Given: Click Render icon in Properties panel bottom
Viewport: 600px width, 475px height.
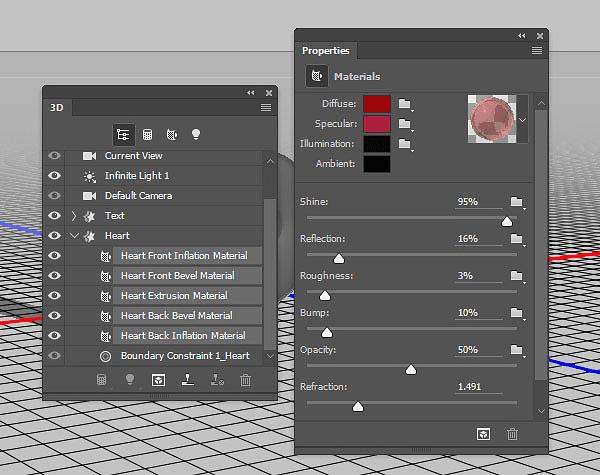Looking at the screenshot, I should 483,434.
